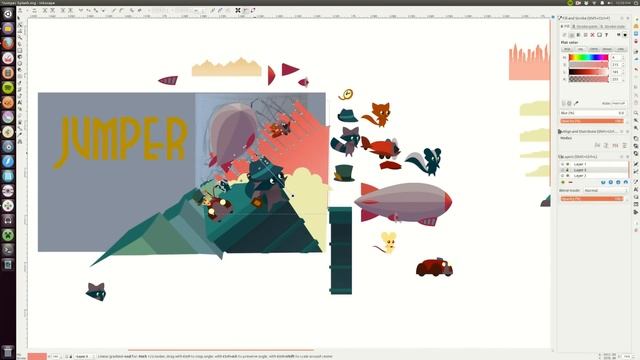Click the RGBA hex value field
This screenshot has width=640, height=360.
coord(619,103)
